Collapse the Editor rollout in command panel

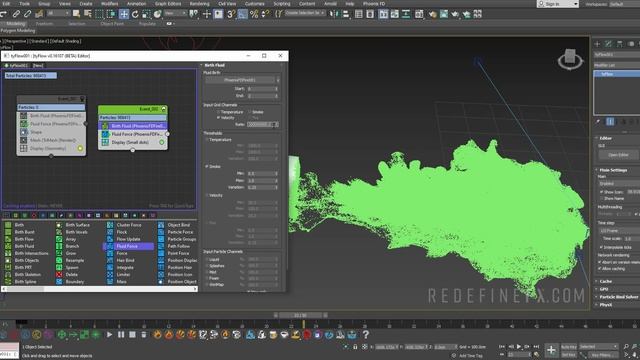pyautogui.click(x=604, y=138)
